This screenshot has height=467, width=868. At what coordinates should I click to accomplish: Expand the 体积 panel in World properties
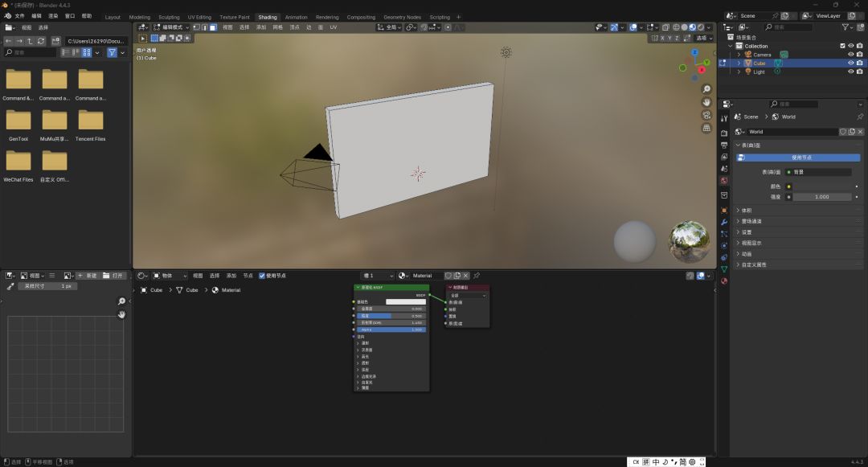[x=747, y=211]
